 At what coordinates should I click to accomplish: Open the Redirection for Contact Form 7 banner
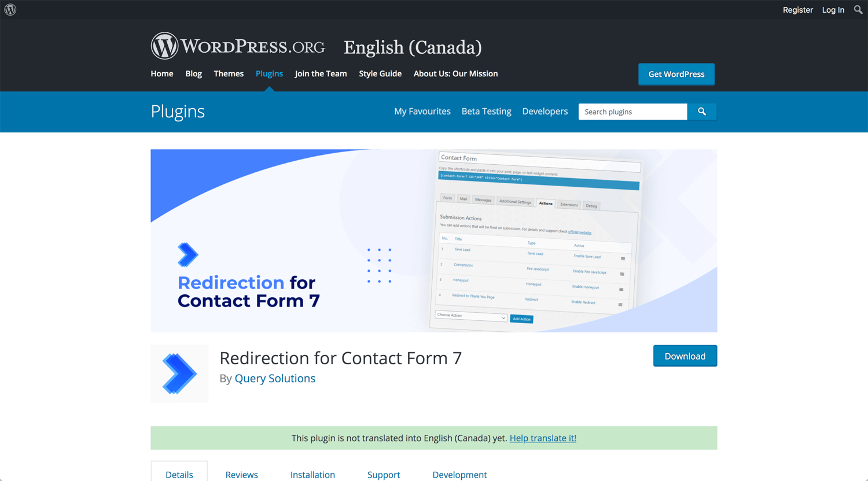coord(434,240)
